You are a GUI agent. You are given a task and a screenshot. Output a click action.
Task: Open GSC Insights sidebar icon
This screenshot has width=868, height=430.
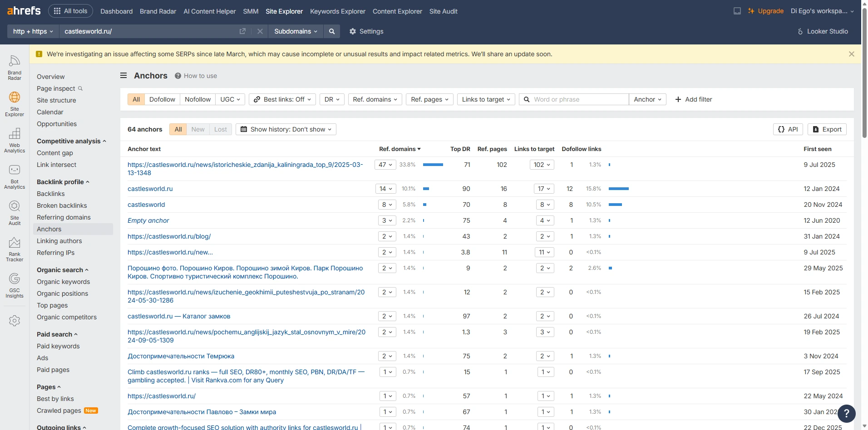15,285
